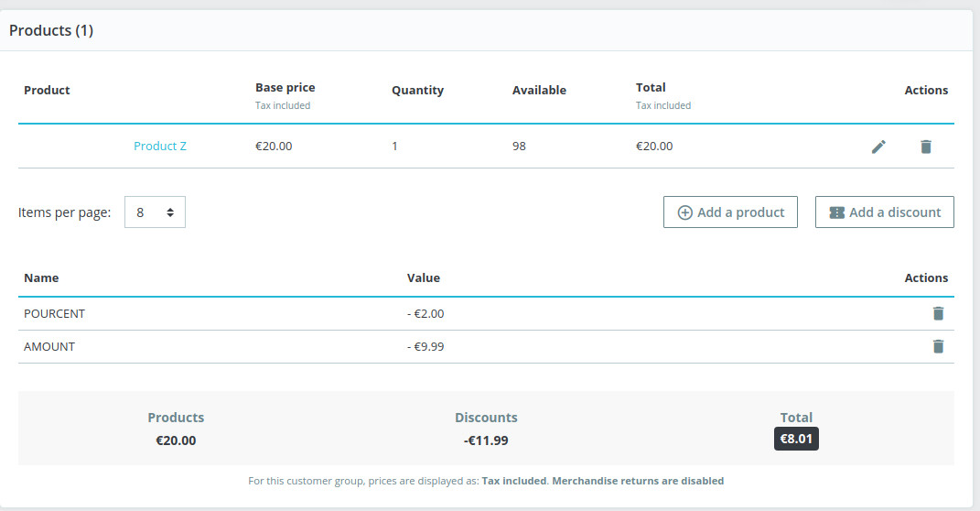Click the pencil edit icon for Product Z
980x511 pixels.
(x=878, y=147)
